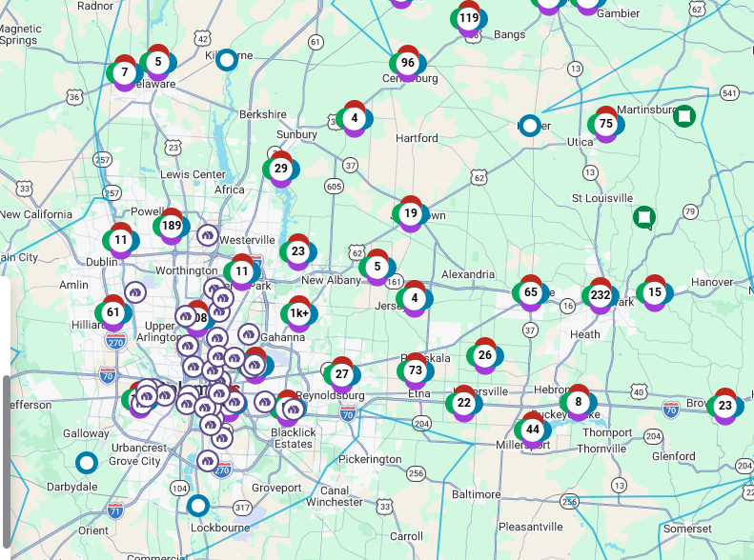Click the green square marker near Martinsburg

pyautogui.click(x=683, y=116)
